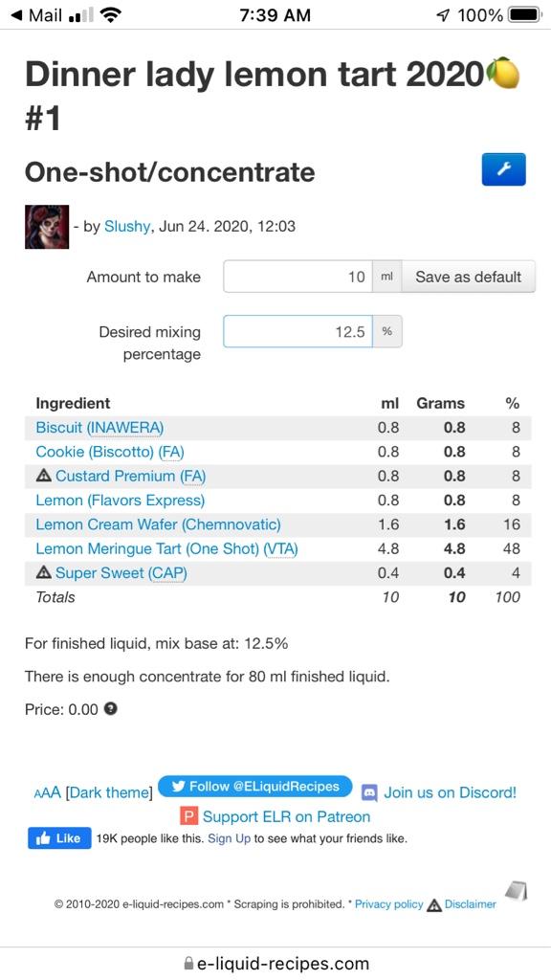Open the Slushy author profile link

point(127,226)
